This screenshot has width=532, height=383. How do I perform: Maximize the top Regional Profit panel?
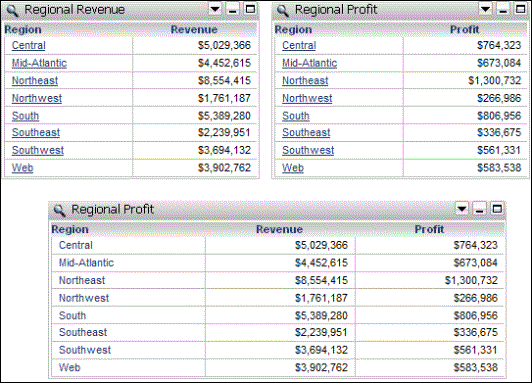tap(521, 9)
